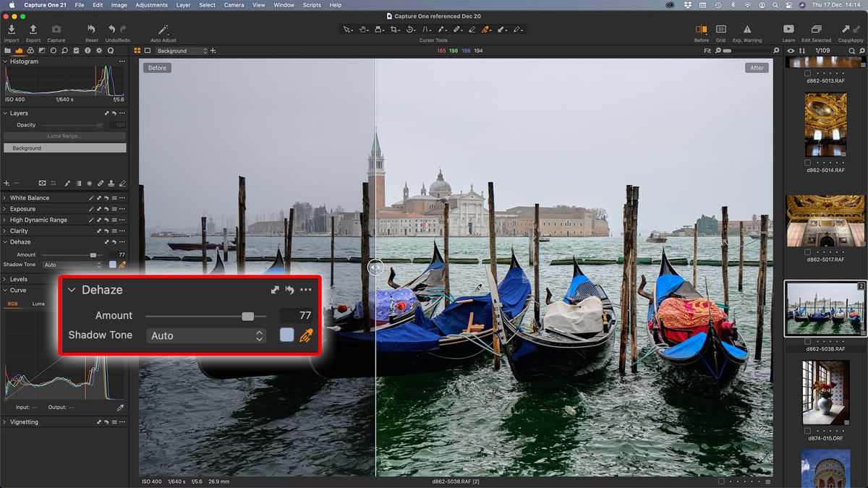
Task: Select the d862-5014.RAF thumbnail
Action: tap(825, 130)
